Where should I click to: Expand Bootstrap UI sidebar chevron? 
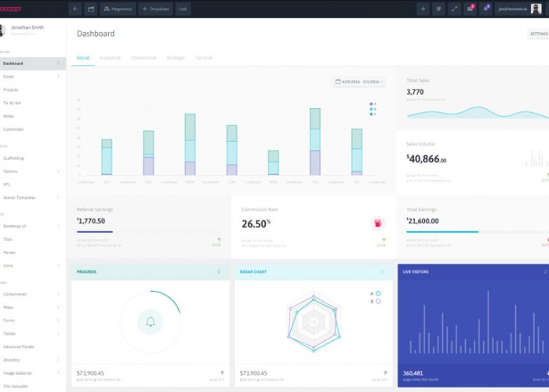click(x=58, y=226)
